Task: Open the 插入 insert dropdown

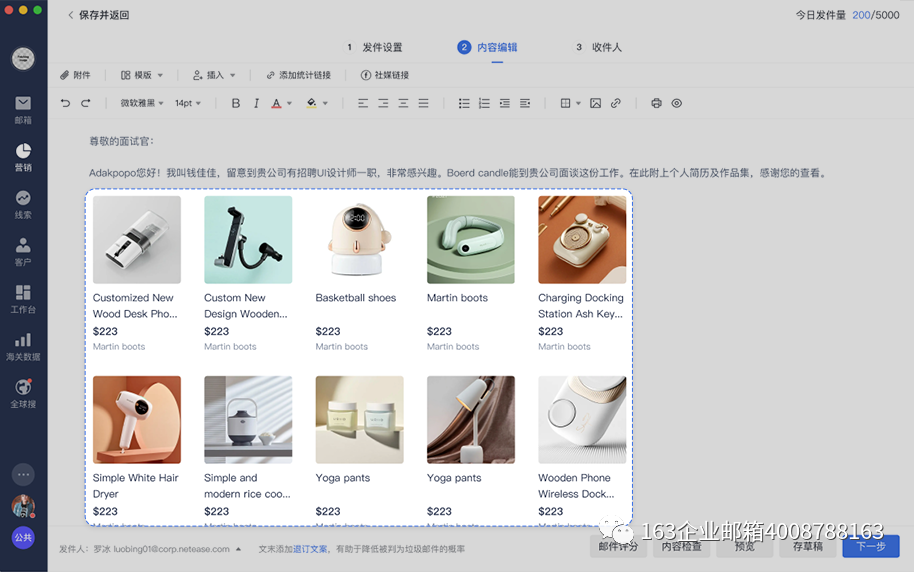Action: (215, 75)
